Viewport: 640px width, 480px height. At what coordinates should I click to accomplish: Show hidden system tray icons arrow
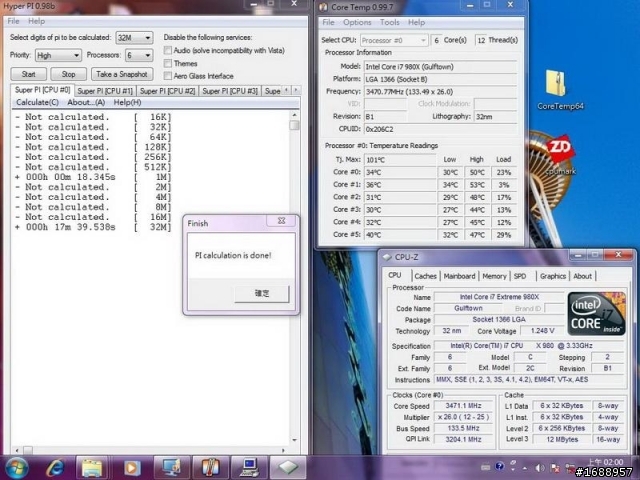tap(525, 468)
